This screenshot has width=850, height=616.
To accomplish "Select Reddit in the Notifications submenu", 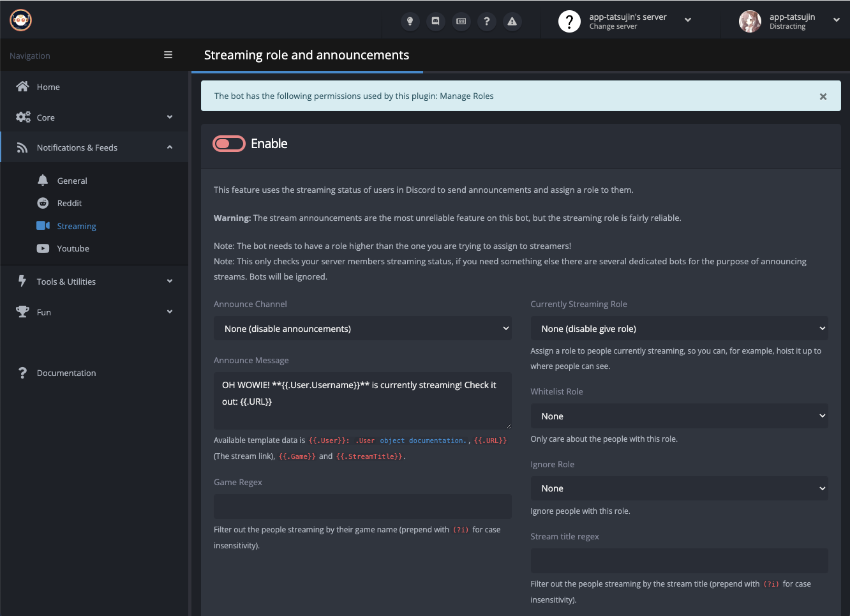I will pos(70,203).
